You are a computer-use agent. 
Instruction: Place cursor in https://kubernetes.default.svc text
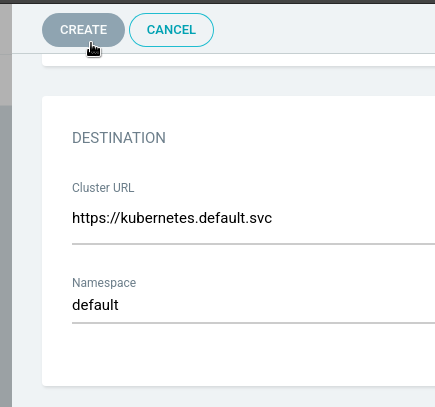pyautogui.click(x=172, y=218)
